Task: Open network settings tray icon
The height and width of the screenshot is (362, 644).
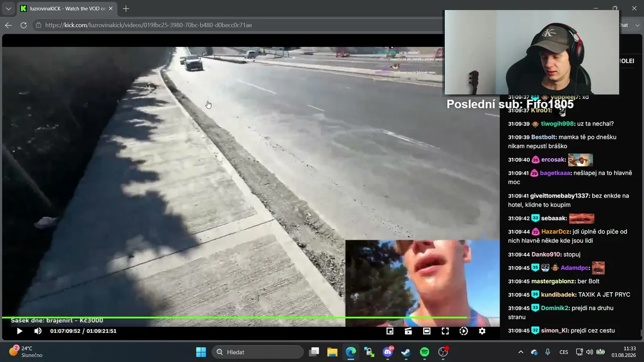Action: coord(580,352)
